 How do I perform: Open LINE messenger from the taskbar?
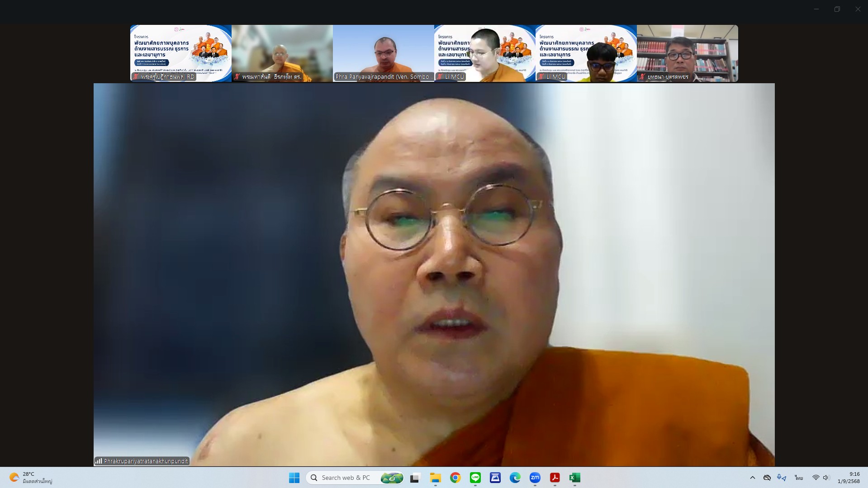475,478
